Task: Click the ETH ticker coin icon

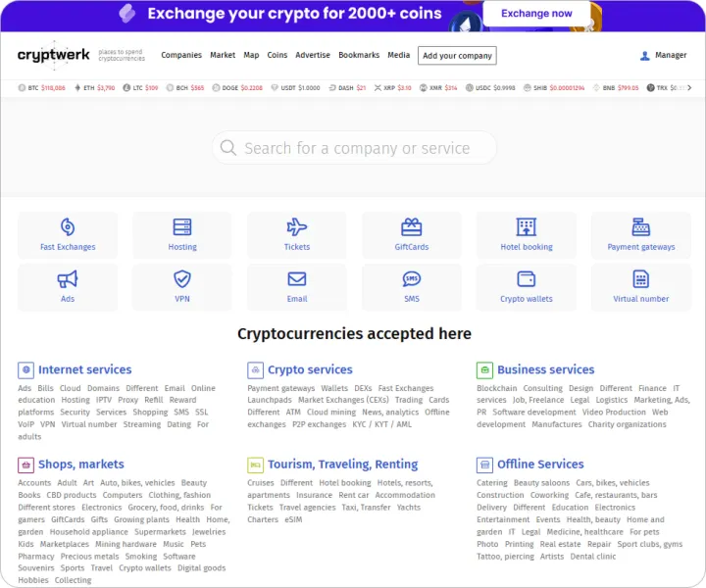Action: point(77,88)
